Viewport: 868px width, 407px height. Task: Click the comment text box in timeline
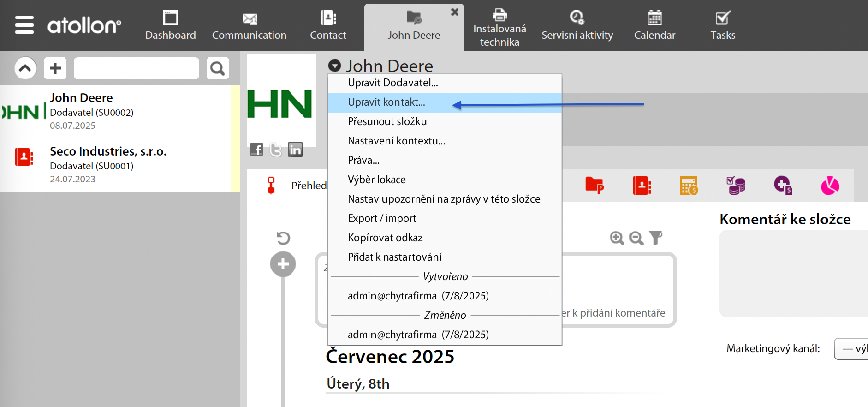point(496,290)
